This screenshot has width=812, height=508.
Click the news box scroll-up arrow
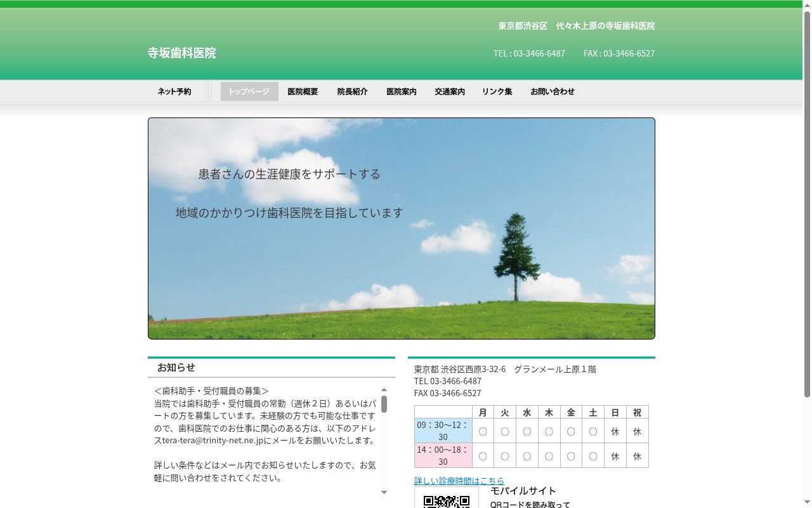[384, 389]
